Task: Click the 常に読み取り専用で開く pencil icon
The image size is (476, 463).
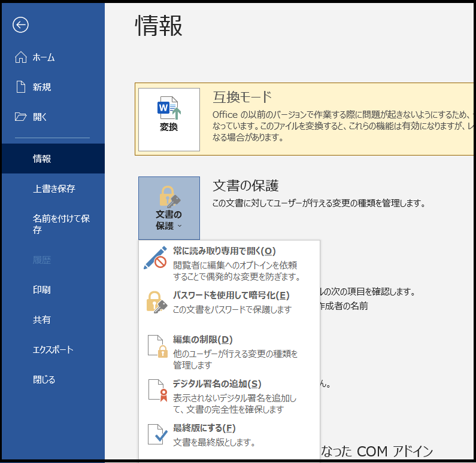Action: click(156, 258)
